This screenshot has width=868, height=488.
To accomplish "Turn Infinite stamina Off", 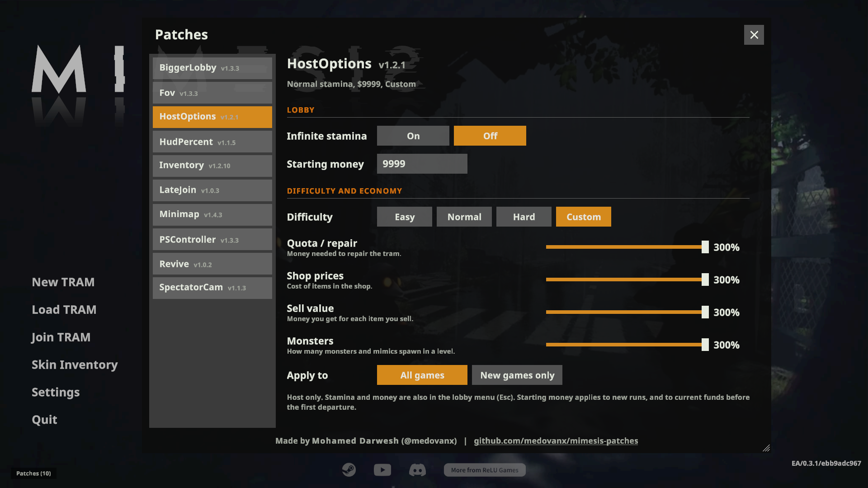I will pos(490,136).
